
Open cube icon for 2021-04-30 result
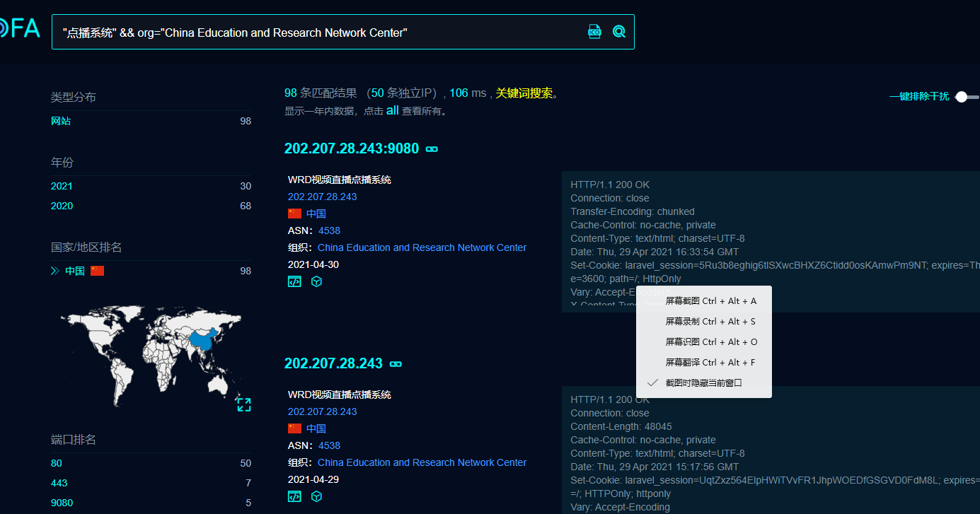pyautogui.click(x=317, y=281)
